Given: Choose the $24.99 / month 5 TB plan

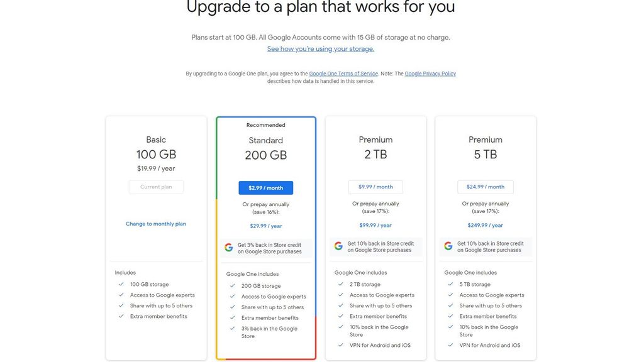Looking at the screenshot, I should click(x=485, y=187).
